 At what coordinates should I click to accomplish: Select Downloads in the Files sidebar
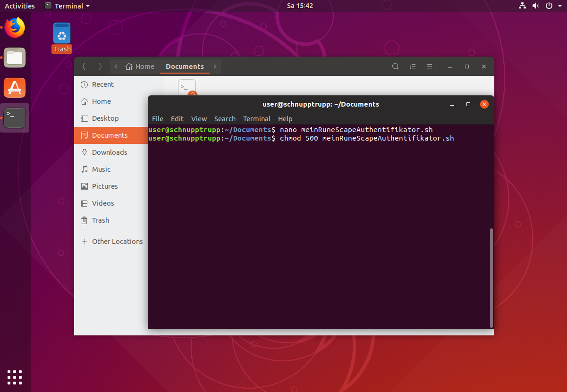[x=110, y=152]
